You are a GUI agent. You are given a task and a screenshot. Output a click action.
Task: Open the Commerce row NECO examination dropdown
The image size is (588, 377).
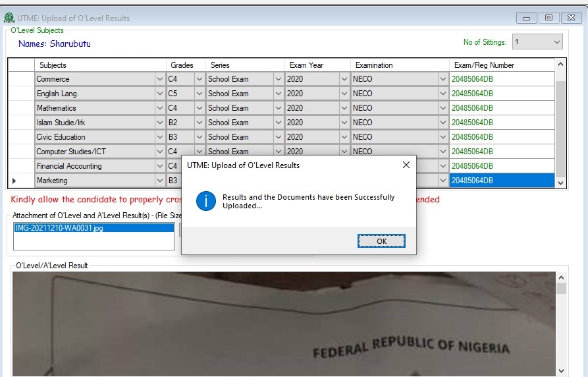tap(443, 79)
